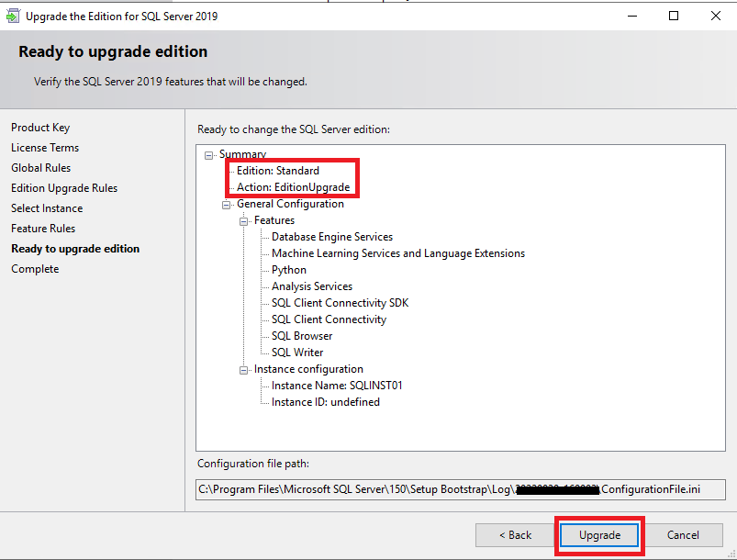Image resolution: width=737 pixels, height=560 pixels.
Task: Open the Select Instance step
Action: click(x=47, y=208)
